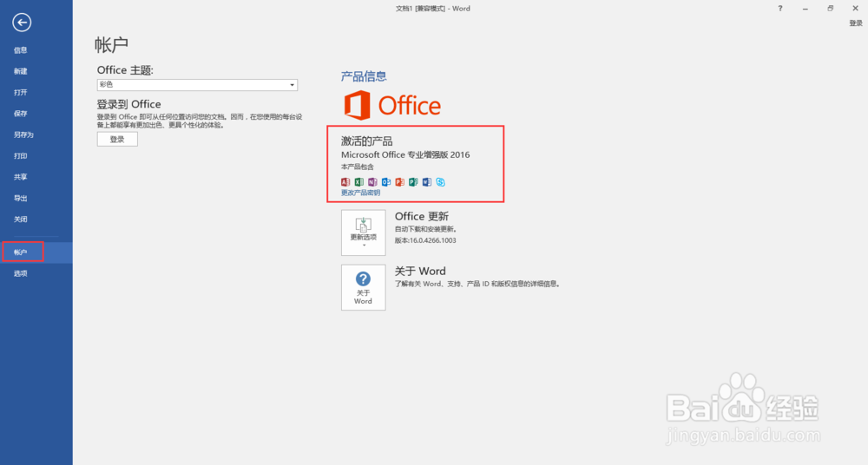The height and width of the screenshot is (465, 868).
Task: Click the Access app icon
Action: click(x=345, y=182)
